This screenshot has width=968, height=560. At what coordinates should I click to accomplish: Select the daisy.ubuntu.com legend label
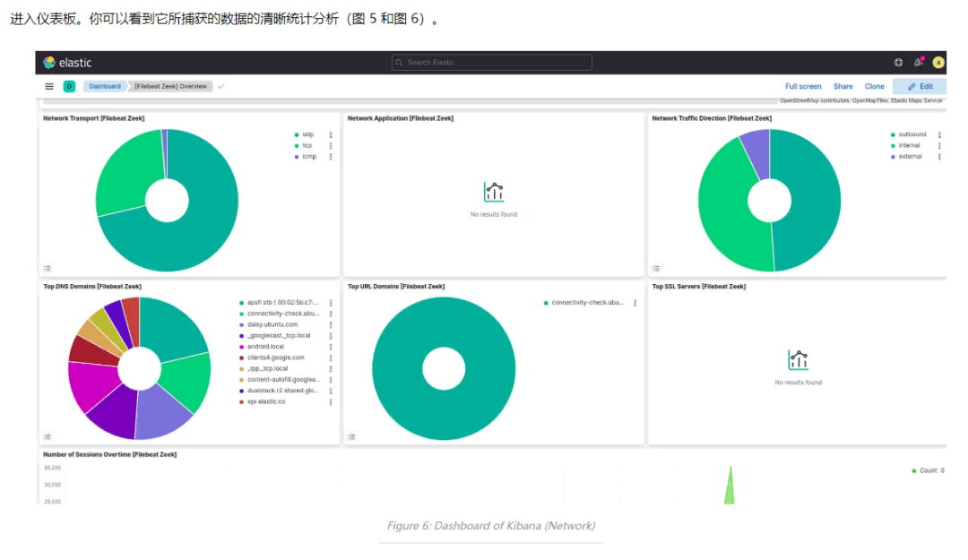tap(272, 324)
